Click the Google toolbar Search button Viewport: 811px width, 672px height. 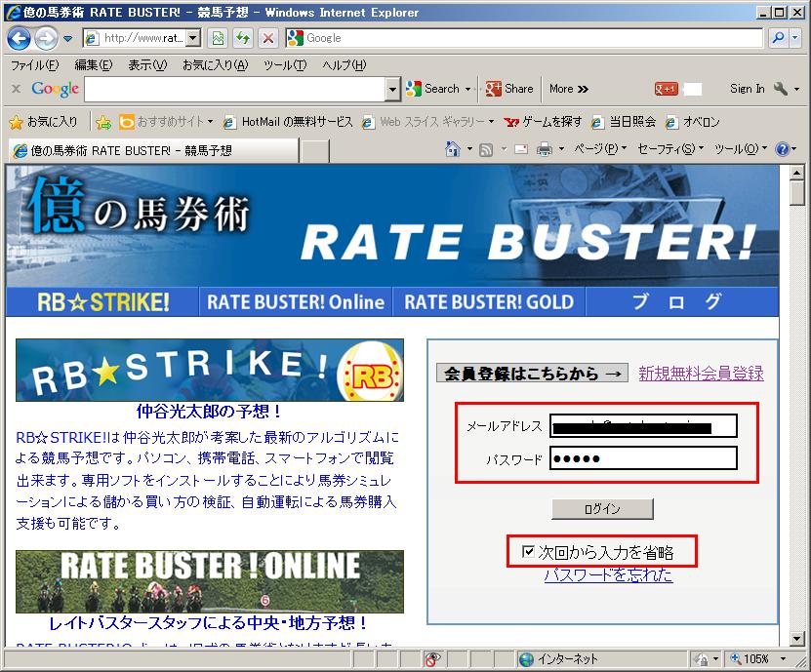(433, 89)
